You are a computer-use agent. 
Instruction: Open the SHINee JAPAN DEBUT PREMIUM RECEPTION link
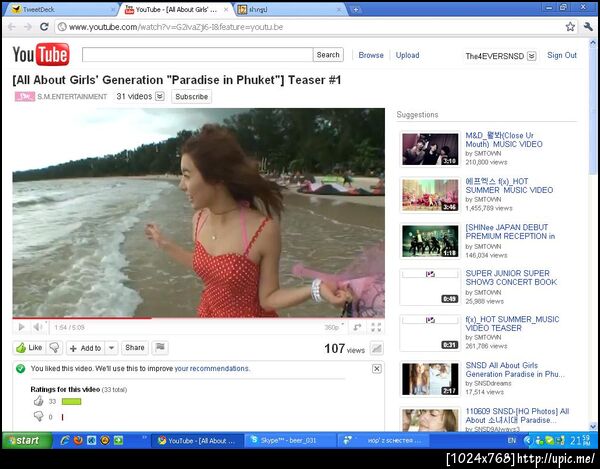510,231
